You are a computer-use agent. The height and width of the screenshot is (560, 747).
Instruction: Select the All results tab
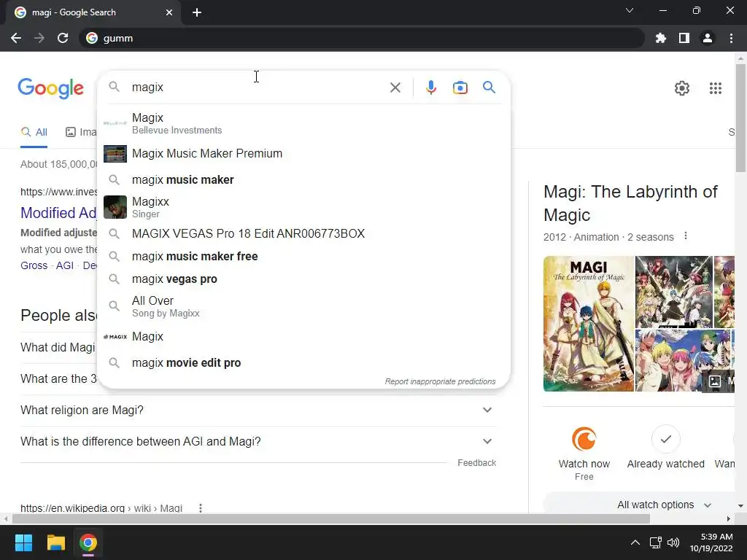[x=34, y=132]
